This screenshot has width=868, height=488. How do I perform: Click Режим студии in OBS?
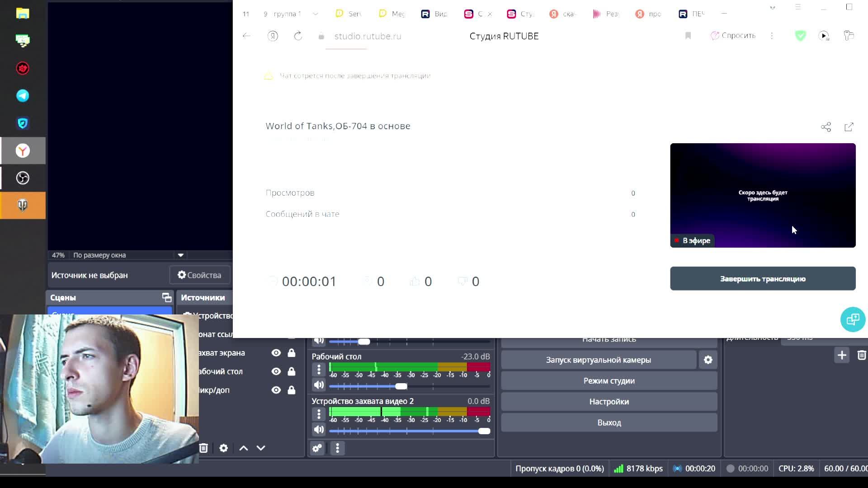coord(609,381)
